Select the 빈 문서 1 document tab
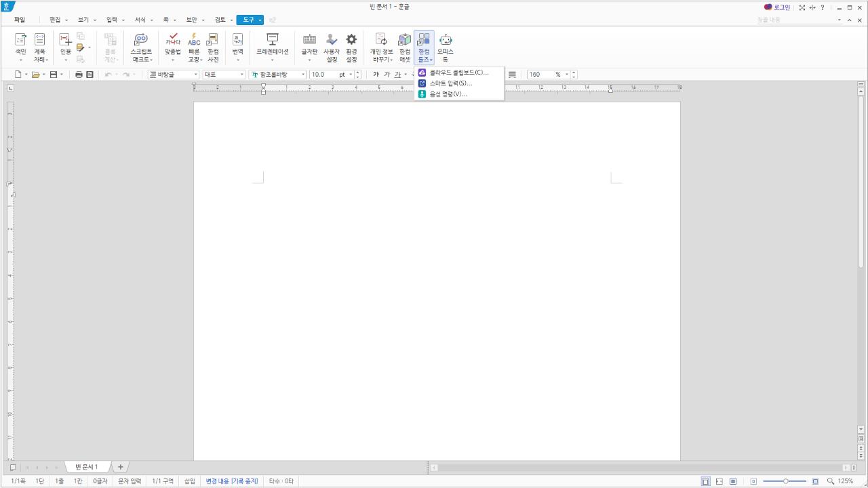 [x=87, y=467]
